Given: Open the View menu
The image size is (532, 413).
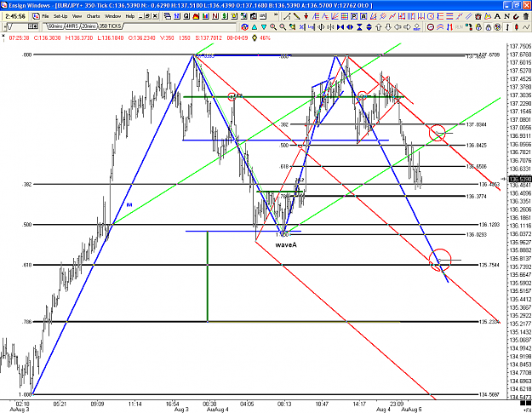Looking at the screenshot, I should point(77,16).
